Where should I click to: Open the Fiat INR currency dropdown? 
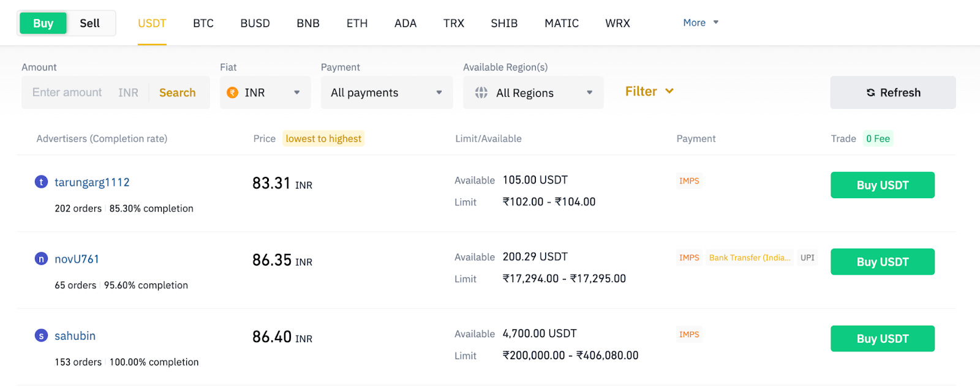[x=265, y=92]
